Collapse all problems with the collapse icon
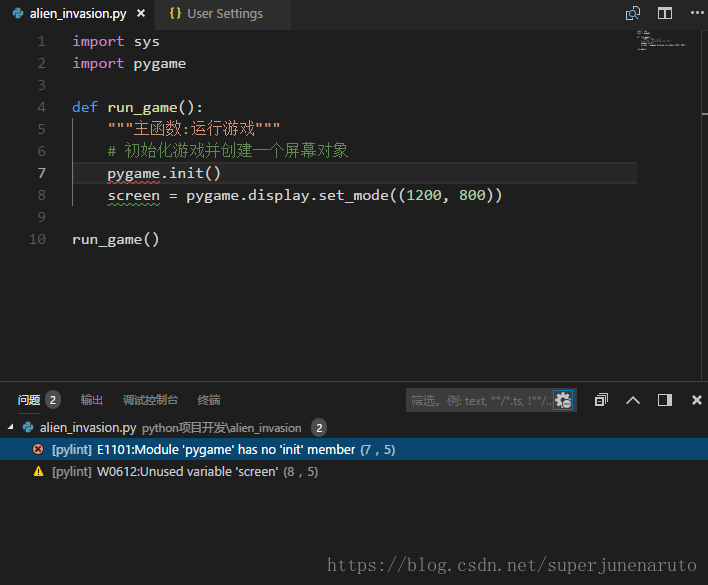This screenshot has height=585, width=708. pos(601,400)
